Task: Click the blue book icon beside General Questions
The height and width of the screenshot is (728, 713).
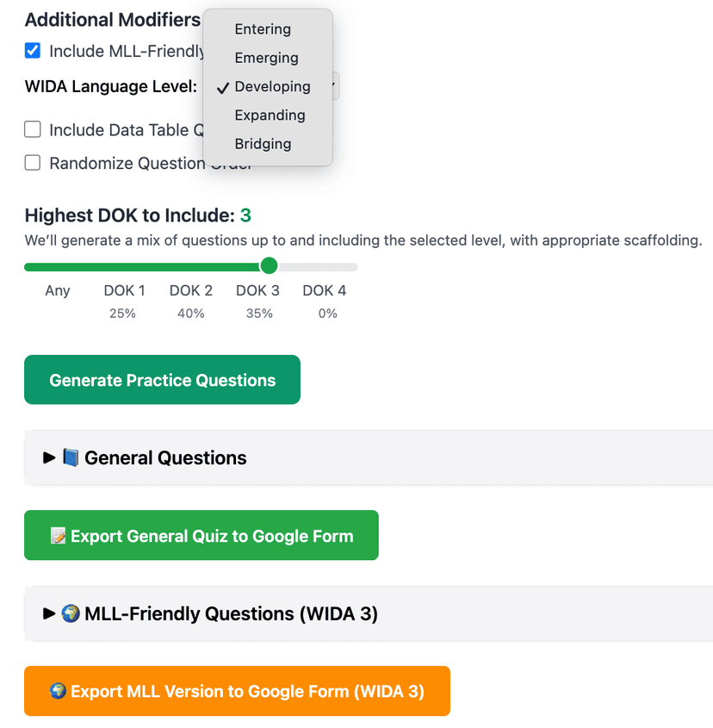Action: click(71, 458)
